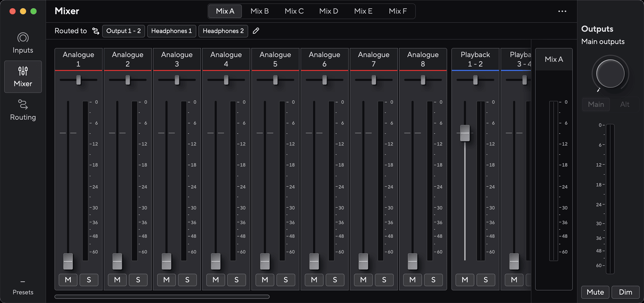The height and width of the screenshot is (303, 644).
Task: Click the Analogue 1 pan slider
Action: (78, 80)
